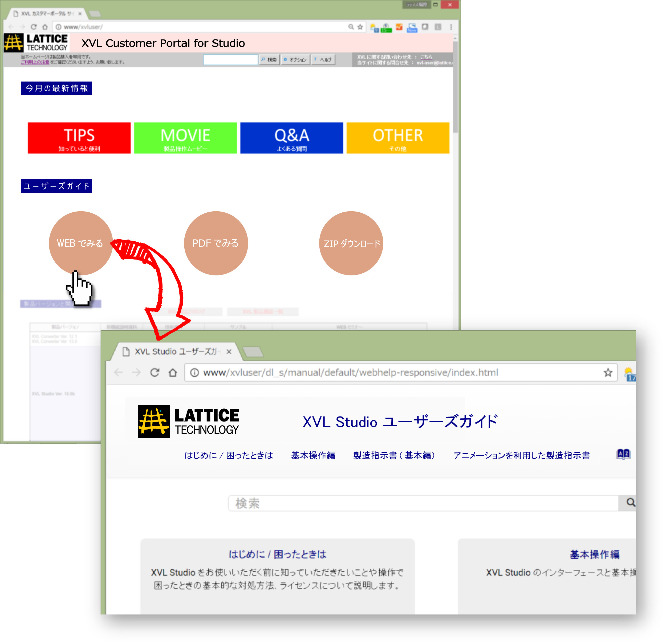Click the back arrow in the portal window
The height and width of the screenshot is (644, 666).
[11, 27]
